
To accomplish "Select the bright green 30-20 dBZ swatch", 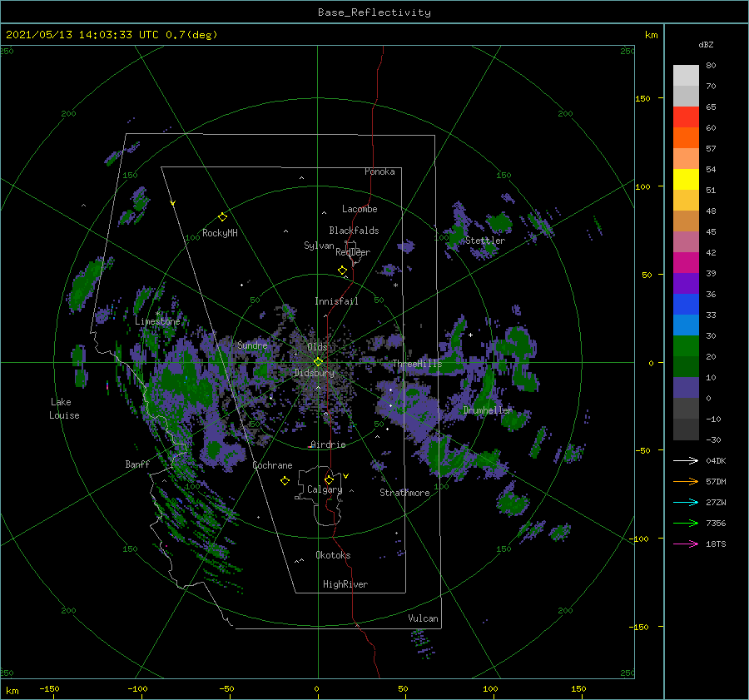I will coord(686,346).
